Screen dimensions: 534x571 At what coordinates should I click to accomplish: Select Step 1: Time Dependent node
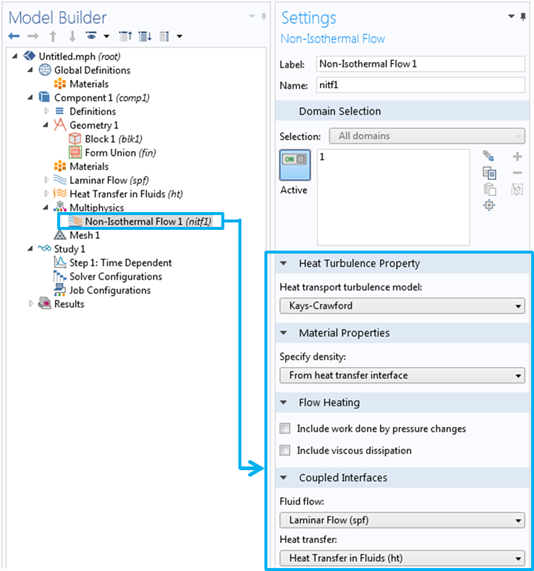121,263
